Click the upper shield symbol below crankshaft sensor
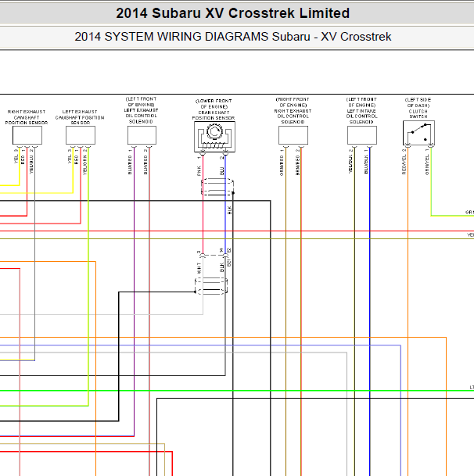 click(x=217, y=187)
